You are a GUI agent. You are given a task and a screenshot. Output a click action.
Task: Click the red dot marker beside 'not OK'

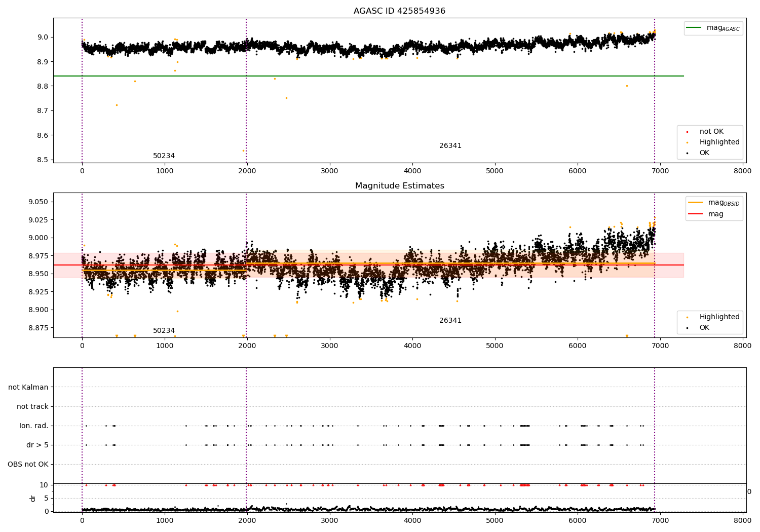688,132
